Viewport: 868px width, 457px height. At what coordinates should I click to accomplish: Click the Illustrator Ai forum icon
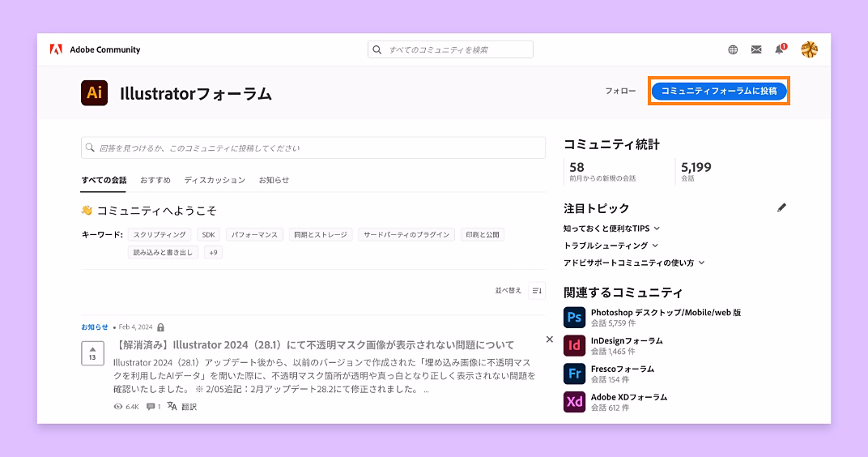click(x=94, y=92)
